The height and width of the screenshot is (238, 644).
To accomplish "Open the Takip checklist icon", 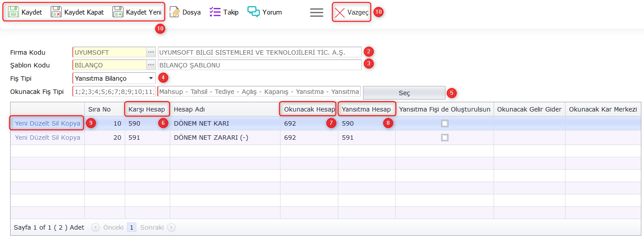I will (x=215, y=12).
